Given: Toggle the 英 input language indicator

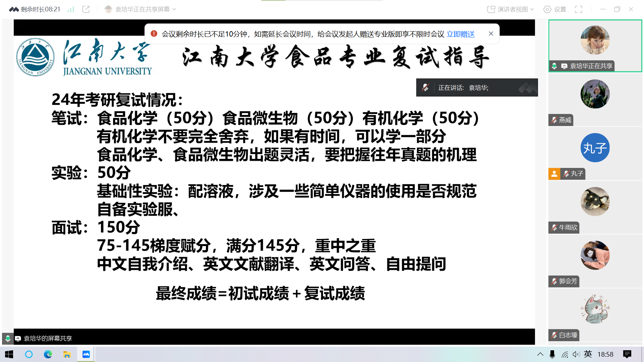Looking at the screenshot, I should tap(588, 354).
